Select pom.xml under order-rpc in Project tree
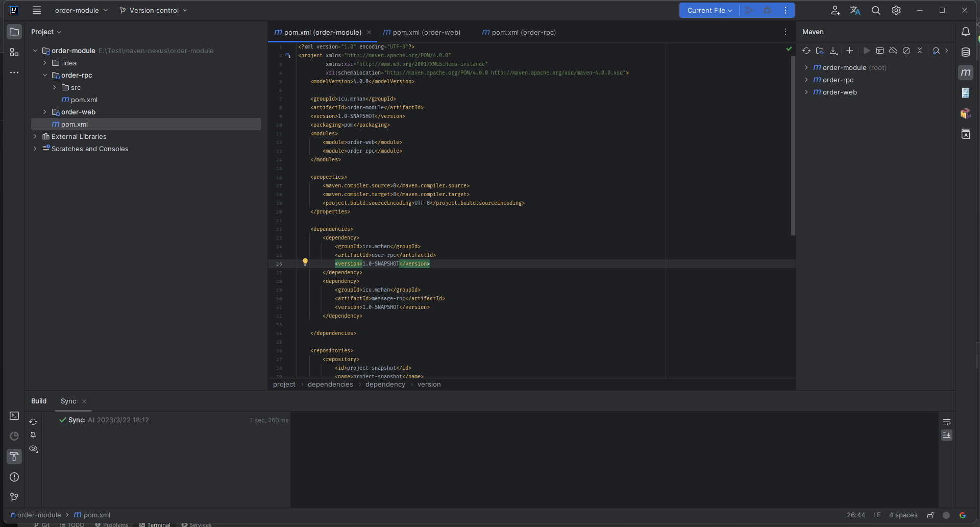980x527 pixels. click(x=84, y=100)
